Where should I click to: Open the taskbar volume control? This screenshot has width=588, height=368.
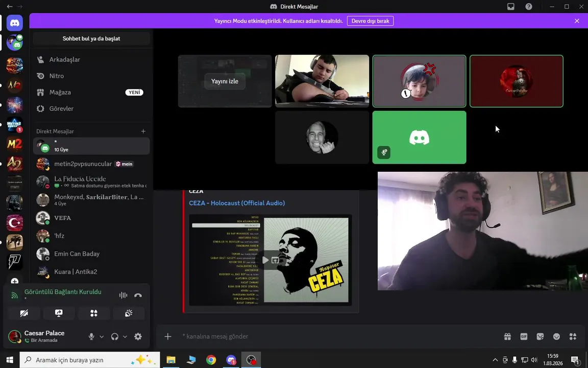534,360
